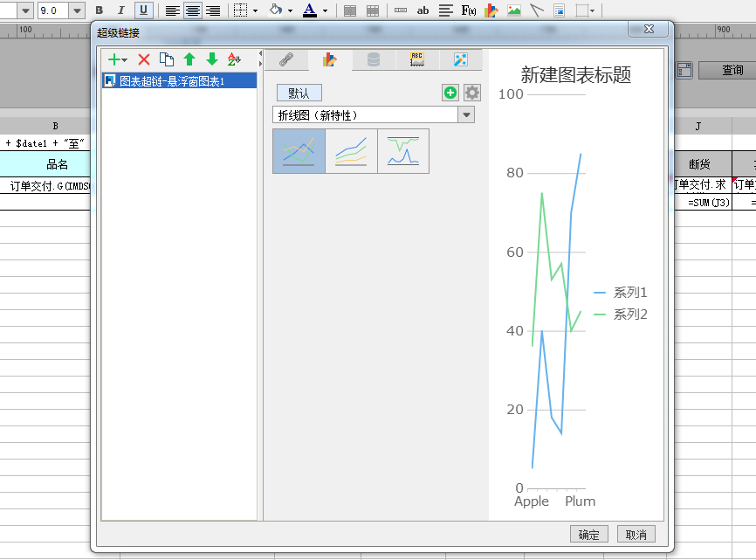Select the stacked line chart thumbnail
Viewport: 756px width, 560px height.
[352, 151]
